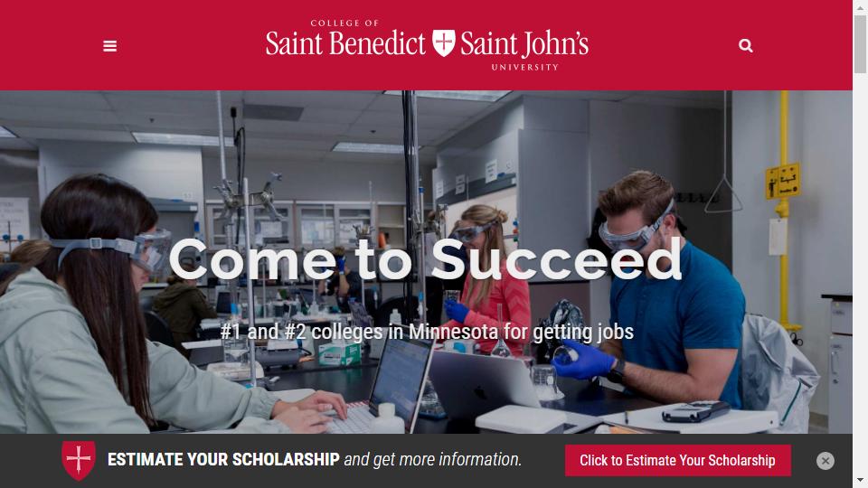Click the "Come to Succeed" headline
Image resolution: width=868 pixels, height=488 pixels.
(x=425, y=259)
